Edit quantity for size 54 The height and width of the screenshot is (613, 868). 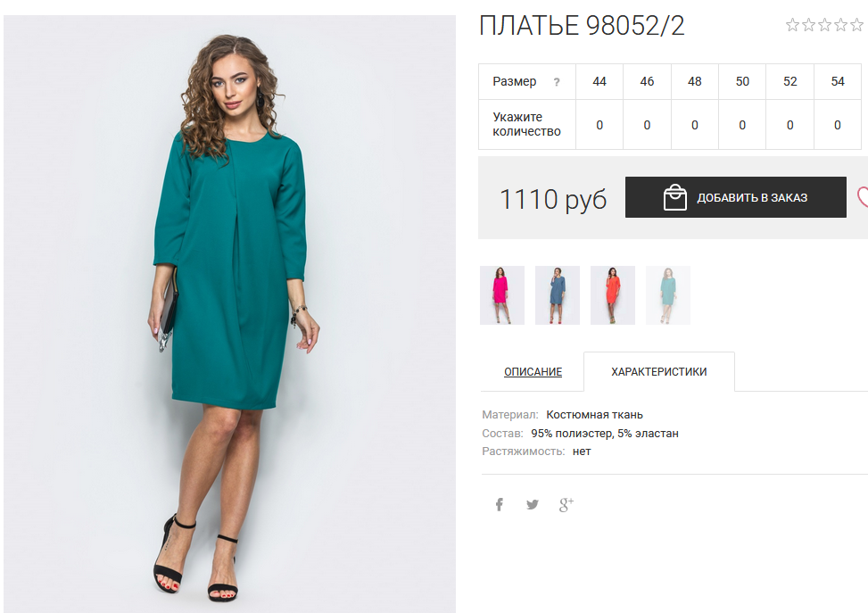click(x=838, y=125)
